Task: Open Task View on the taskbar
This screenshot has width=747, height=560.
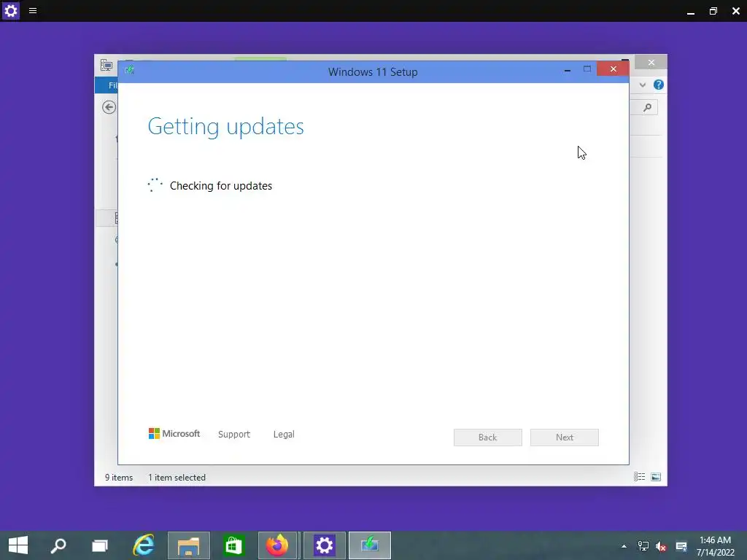Action: (x=99, y=545)
